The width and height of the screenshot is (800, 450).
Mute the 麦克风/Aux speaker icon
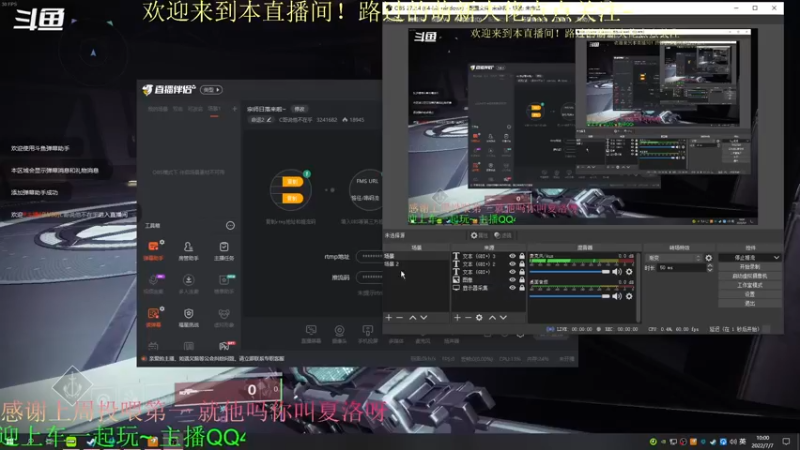pyautogui.click(x=617, y=271)
